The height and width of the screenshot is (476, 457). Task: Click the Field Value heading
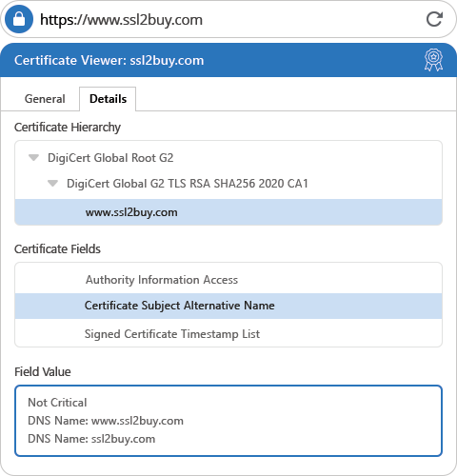(43, 371)
